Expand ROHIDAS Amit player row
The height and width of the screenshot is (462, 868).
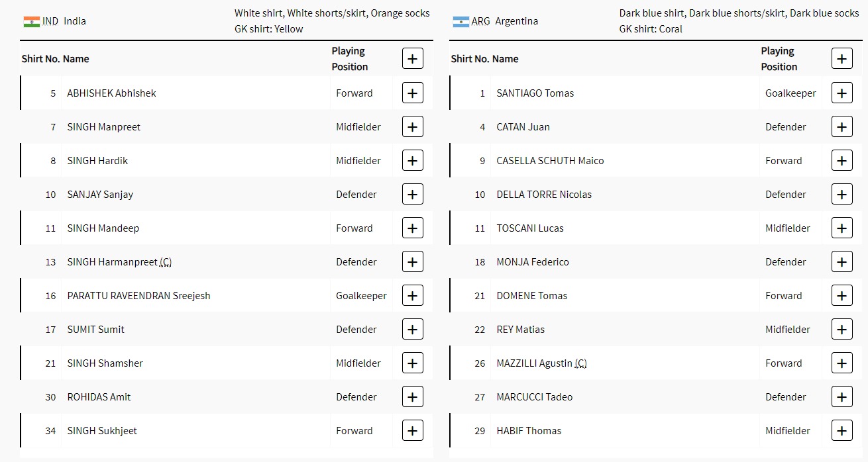(x=412, y=397)
